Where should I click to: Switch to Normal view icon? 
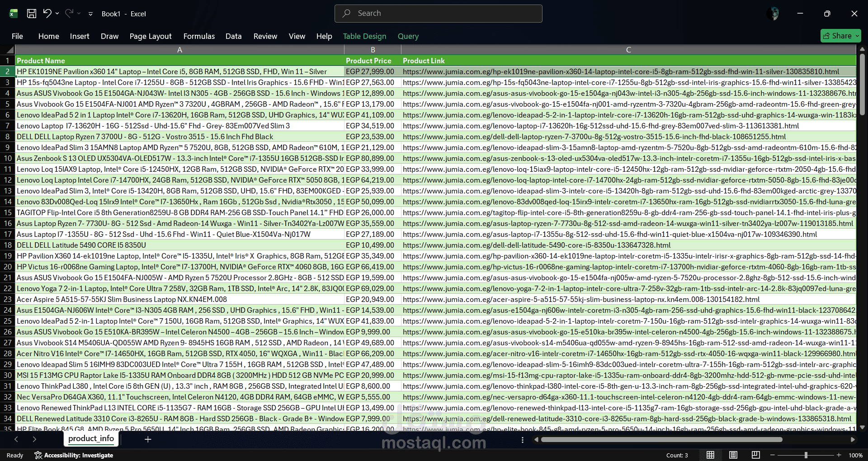tap(710, 455)
